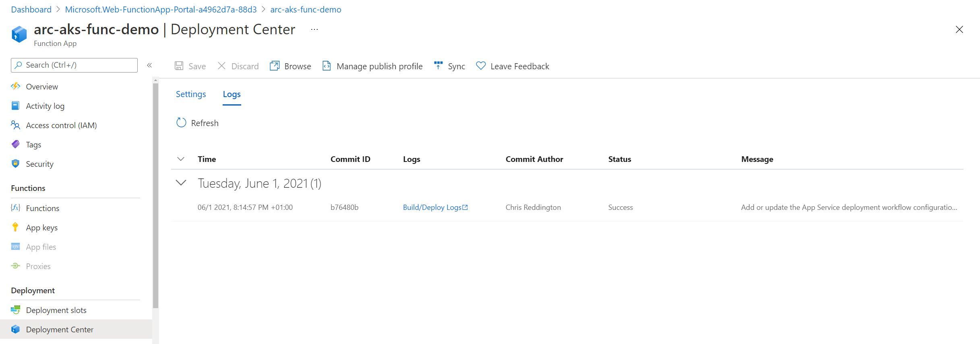Toggle the table header collapse chevron
This screenshot has width=980, height=344.
click(181, 159)
